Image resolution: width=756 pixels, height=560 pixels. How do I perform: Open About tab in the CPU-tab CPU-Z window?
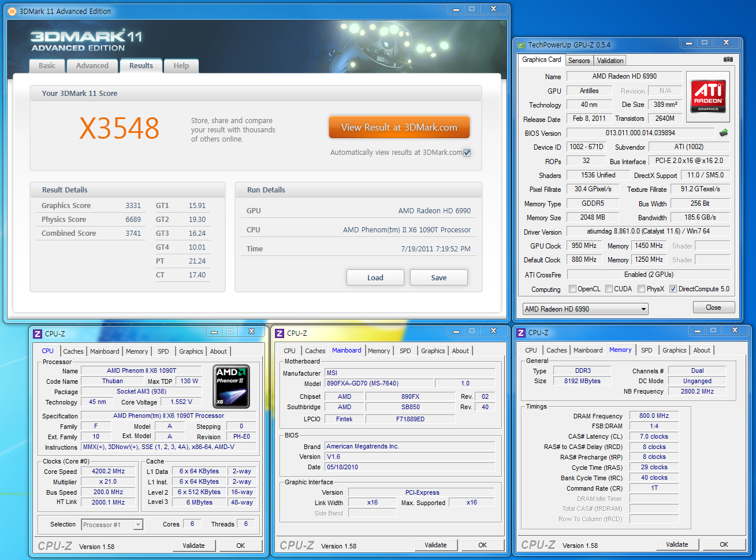218,351
